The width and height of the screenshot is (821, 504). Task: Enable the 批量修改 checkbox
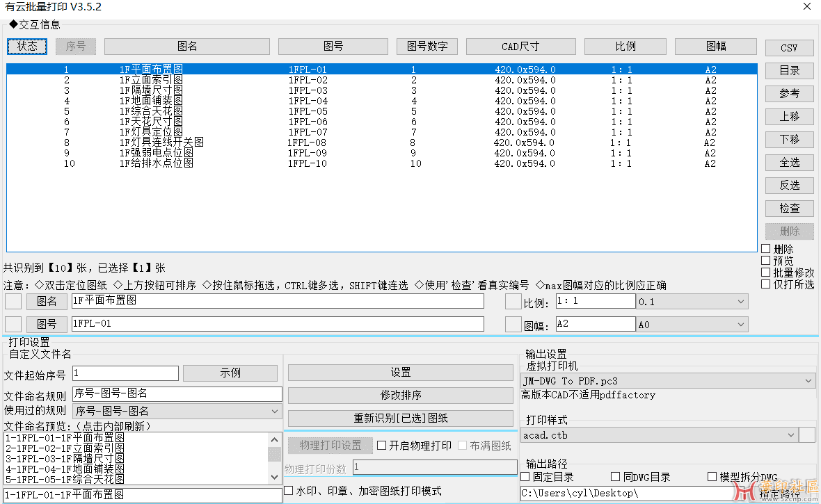[765, 272]
